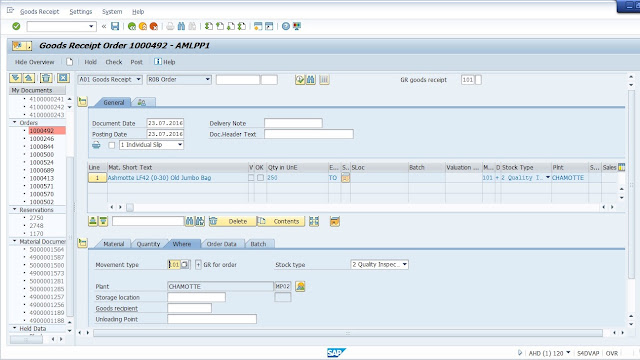Collapse item detail area icon
This screenshot has height=360, width=640.
(x=82, y=243)
